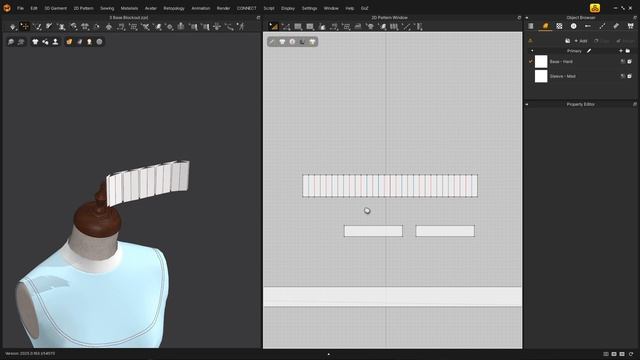The width and height of the screenshot is (640, 360).
Task: Click the Copy button in Object Browser
Action: pyautogui.click(x=602, y=41)
